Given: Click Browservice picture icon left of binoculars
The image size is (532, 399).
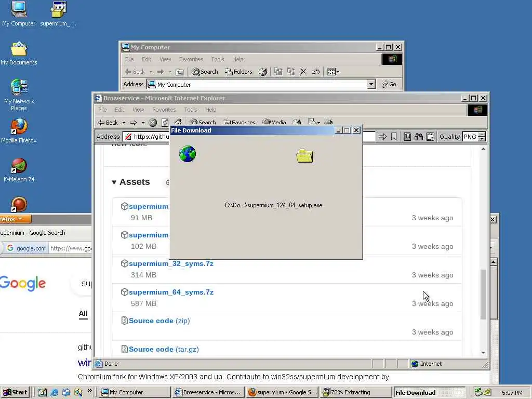Looking at the screenshot, I should [407, 137].
